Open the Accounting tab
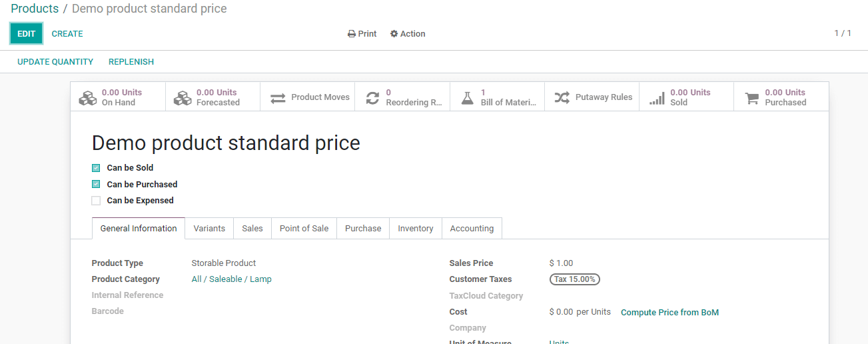 pos(472,229)
